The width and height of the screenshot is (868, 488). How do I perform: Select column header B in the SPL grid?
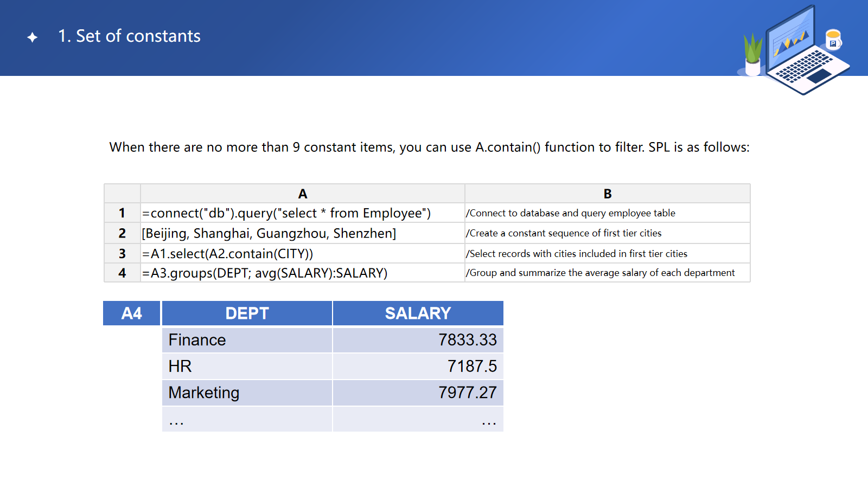coord(607,194)
